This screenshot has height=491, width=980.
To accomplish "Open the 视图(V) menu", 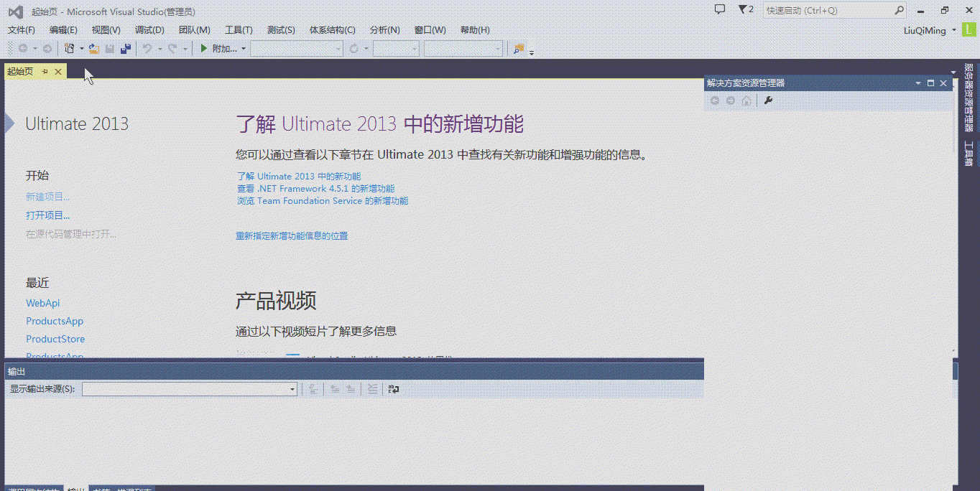I will point(106,30).
